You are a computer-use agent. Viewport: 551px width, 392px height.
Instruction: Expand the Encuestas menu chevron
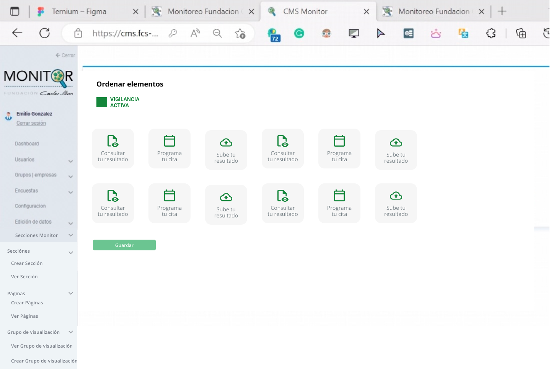pyautogui.click(x=71, y=192)
